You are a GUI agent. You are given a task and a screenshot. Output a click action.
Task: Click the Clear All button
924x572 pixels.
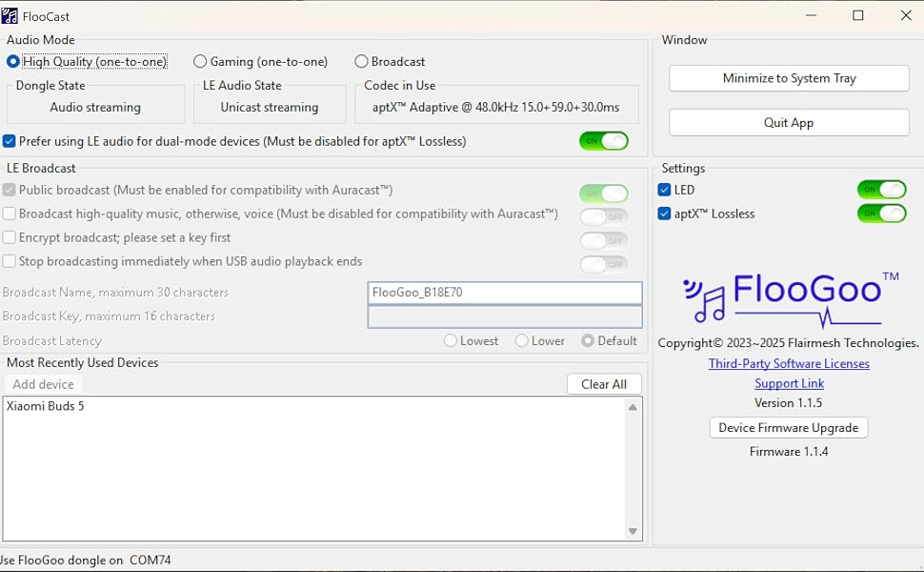tap(604, 384)
